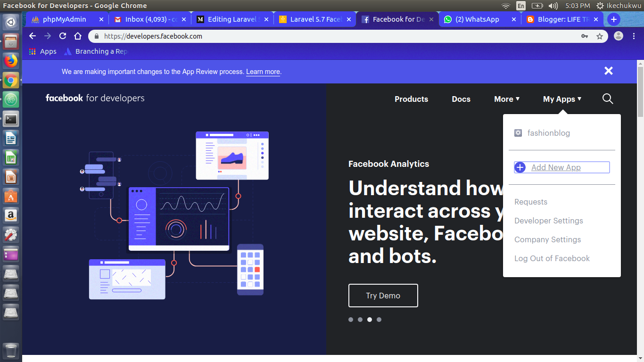Viewport: 644px width, 362px height.
Task: Select the first carousel dot
Action: coord(351,320)
